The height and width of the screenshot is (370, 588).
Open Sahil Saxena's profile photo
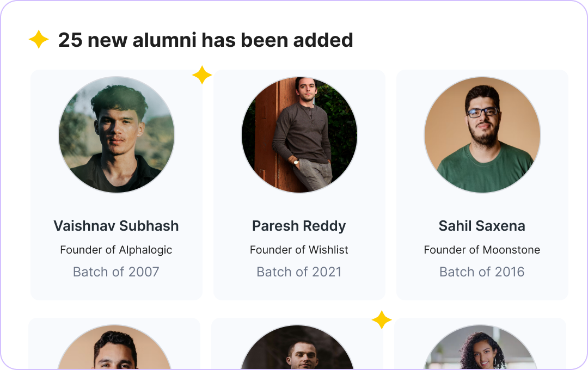[x=482, y=134]
